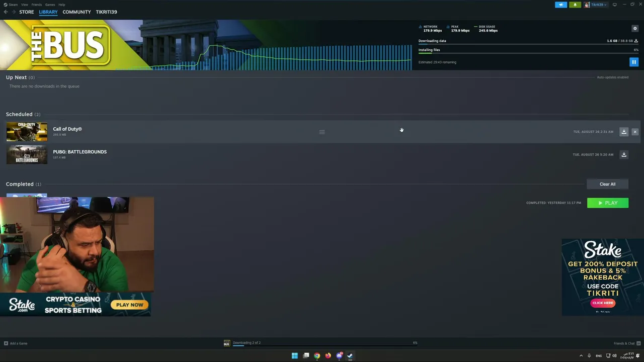Click the Completed section header

tap(24, 184)
